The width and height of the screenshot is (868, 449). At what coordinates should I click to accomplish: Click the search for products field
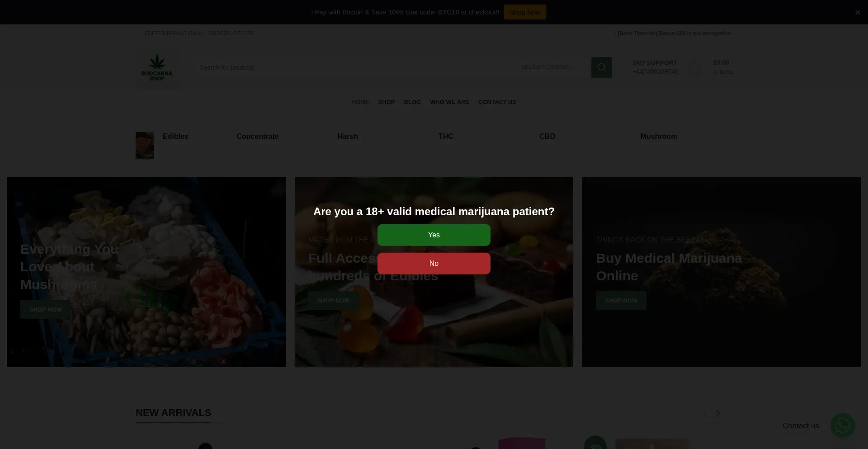353,67
